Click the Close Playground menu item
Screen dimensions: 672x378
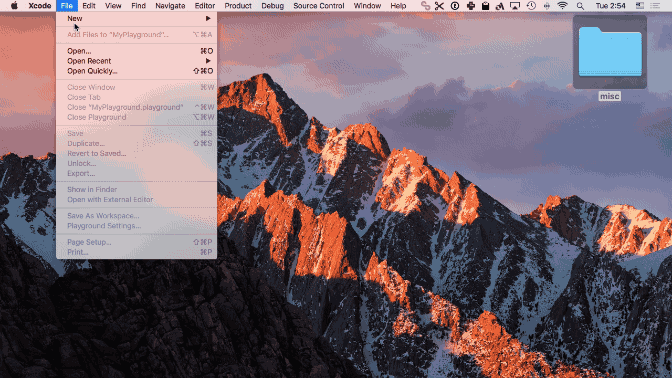(x=136, y=117)
